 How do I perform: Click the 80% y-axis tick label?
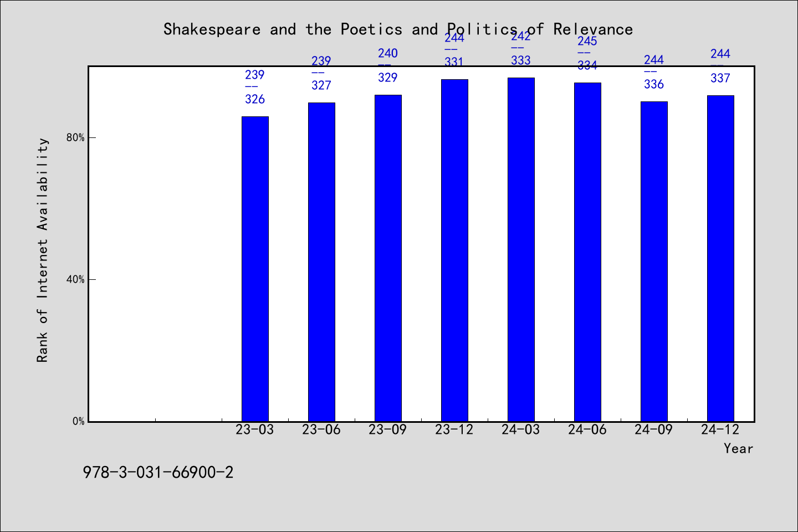75,137
